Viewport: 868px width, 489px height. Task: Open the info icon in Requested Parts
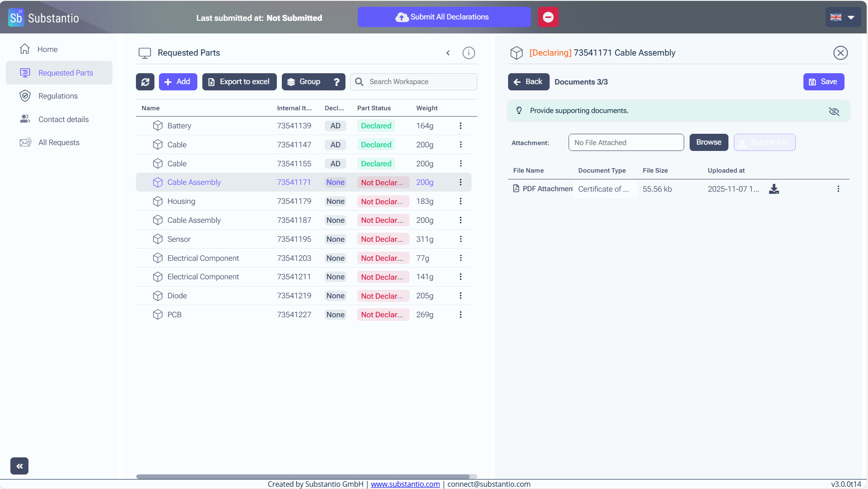[x=468, y=53]
